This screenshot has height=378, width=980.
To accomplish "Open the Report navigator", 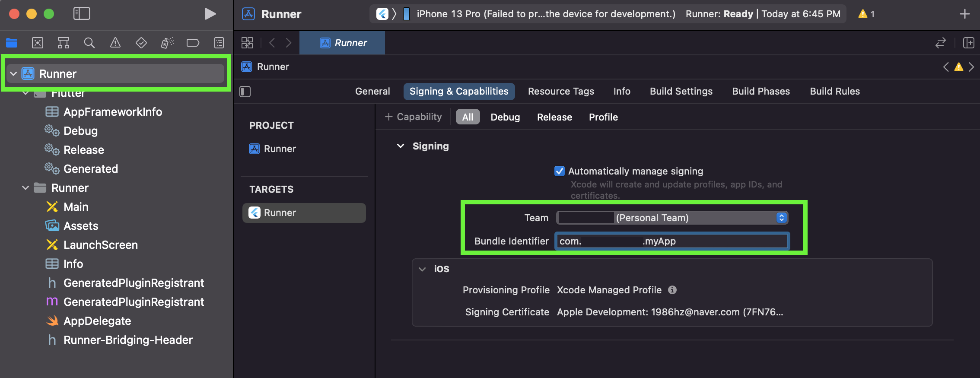I will [219, 43].
